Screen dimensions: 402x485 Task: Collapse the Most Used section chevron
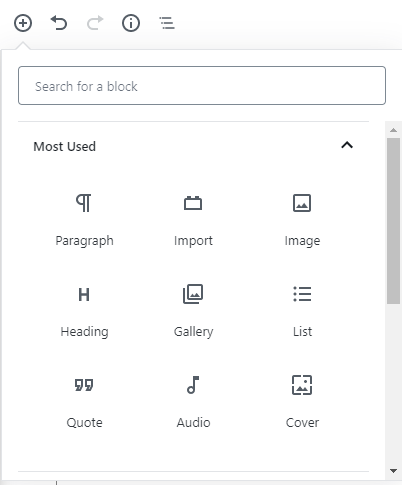[x=347, y=145]
